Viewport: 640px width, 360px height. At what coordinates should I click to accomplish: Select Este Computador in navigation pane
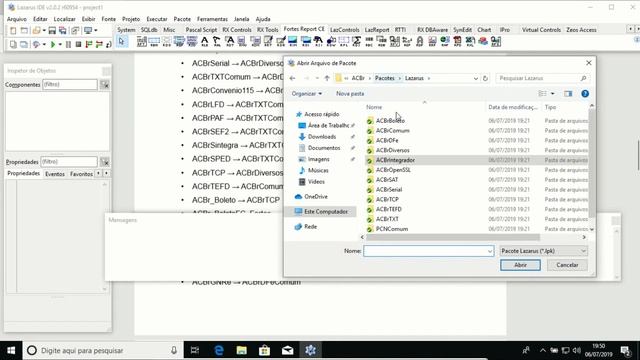[x=326, y=211]
